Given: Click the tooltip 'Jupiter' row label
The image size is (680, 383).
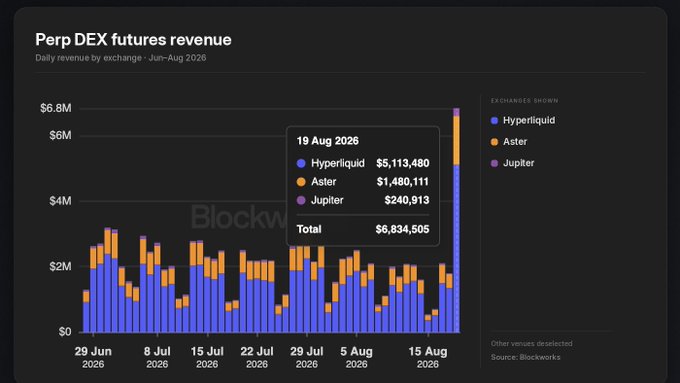Looking at the screenshot, I should [x=327, y=200].
